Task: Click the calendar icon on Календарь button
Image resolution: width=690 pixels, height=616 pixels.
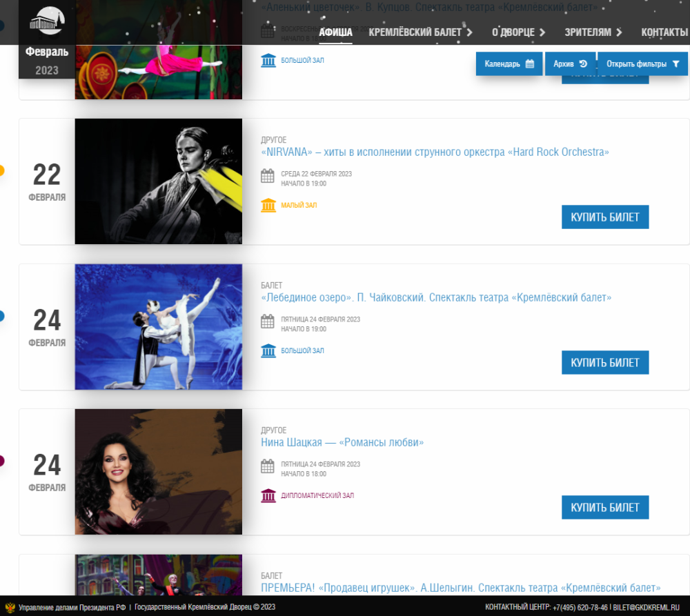Action: click(x=530, y=63)
